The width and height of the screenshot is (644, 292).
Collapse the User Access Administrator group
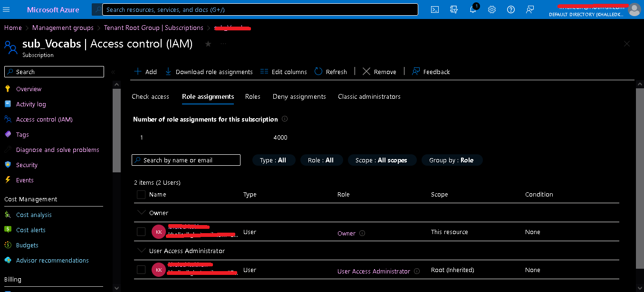(x=141, y=250)
